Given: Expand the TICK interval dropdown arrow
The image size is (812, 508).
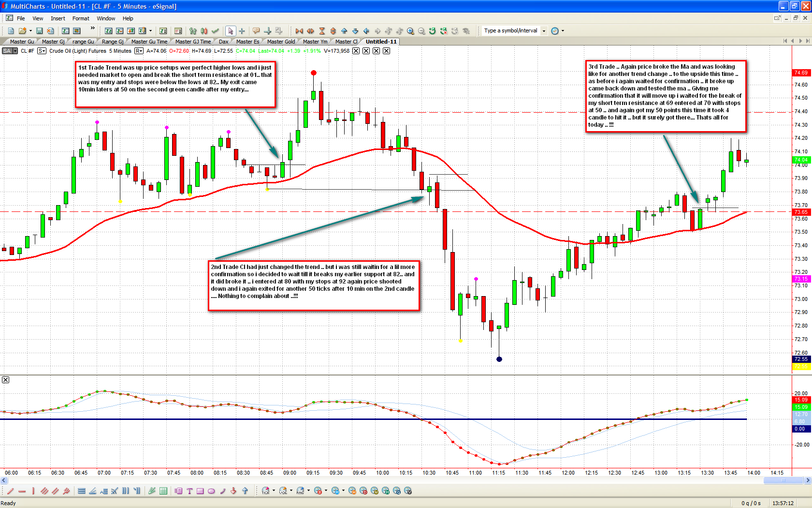Looking at the screenshot, I should pyautogui.click(x=274, y=491).
